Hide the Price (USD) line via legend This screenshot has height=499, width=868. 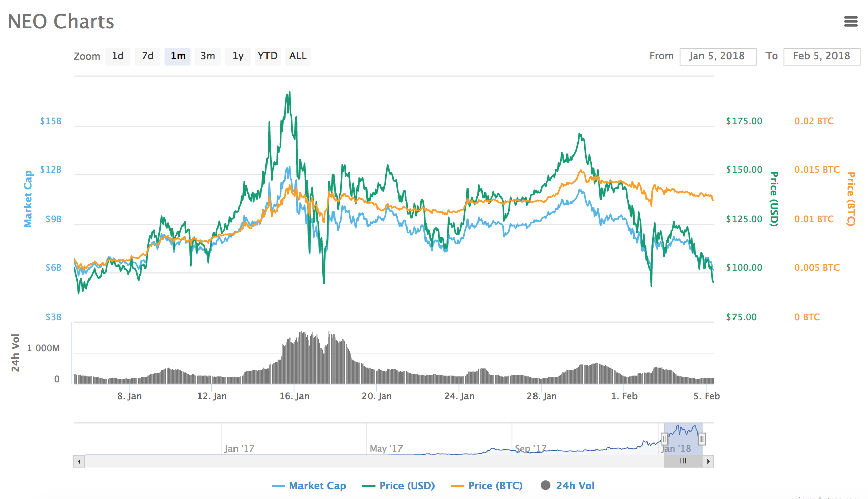tap(406, 485)
